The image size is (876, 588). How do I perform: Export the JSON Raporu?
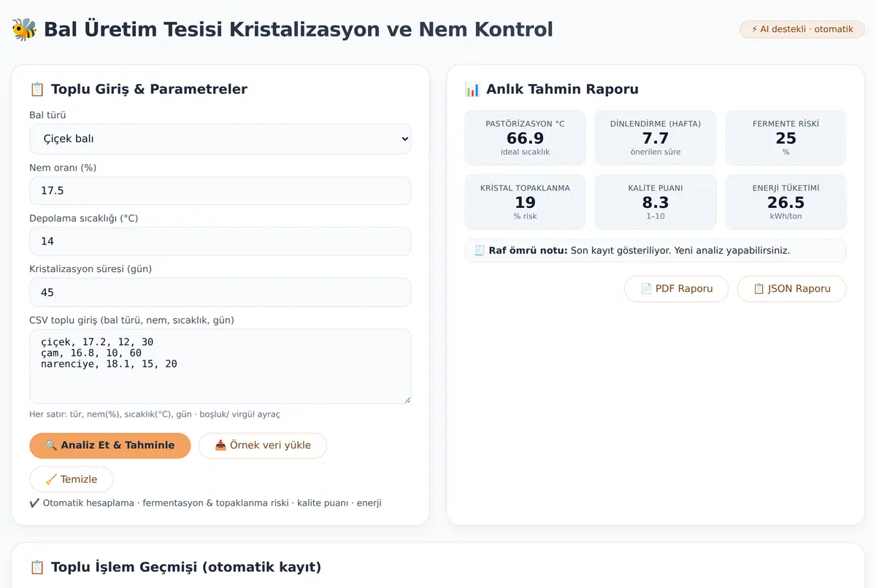coord(792,289)
